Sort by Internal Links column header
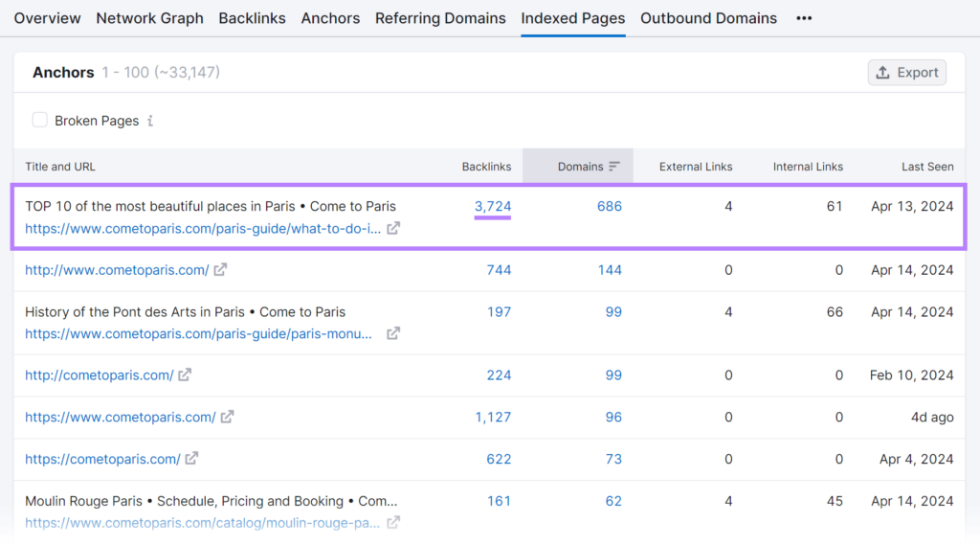 808,167
